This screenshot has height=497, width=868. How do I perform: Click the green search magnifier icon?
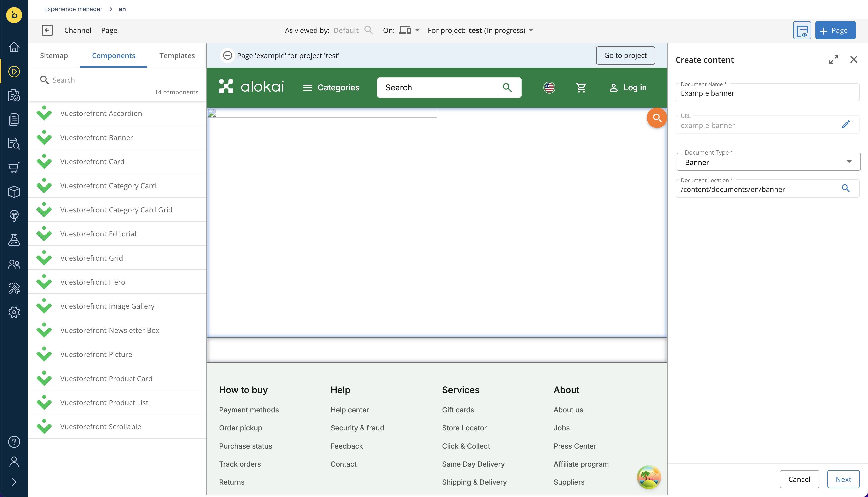pos(507,87)
